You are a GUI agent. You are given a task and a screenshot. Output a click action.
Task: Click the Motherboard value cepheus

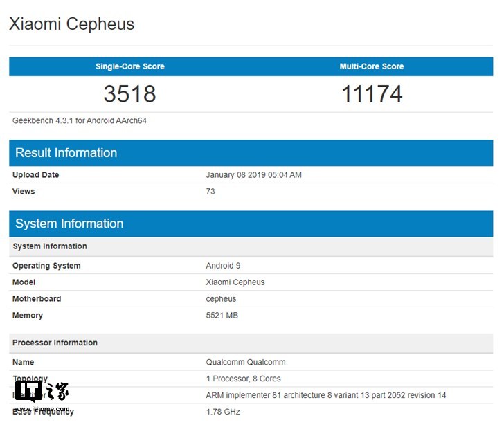click(221, 299)
